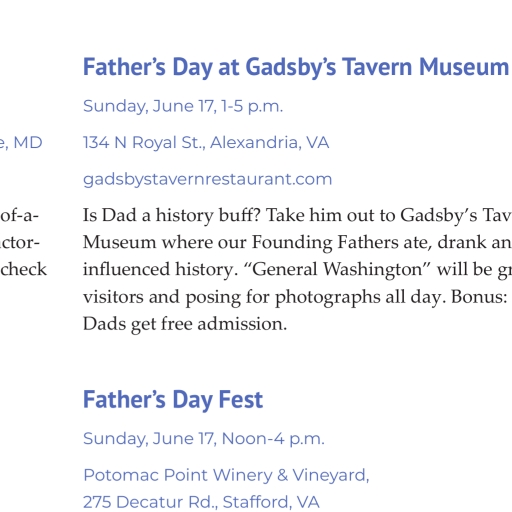Click the word "check" in the left column
The image size is (512, 512).
click(x=24, y=269)
